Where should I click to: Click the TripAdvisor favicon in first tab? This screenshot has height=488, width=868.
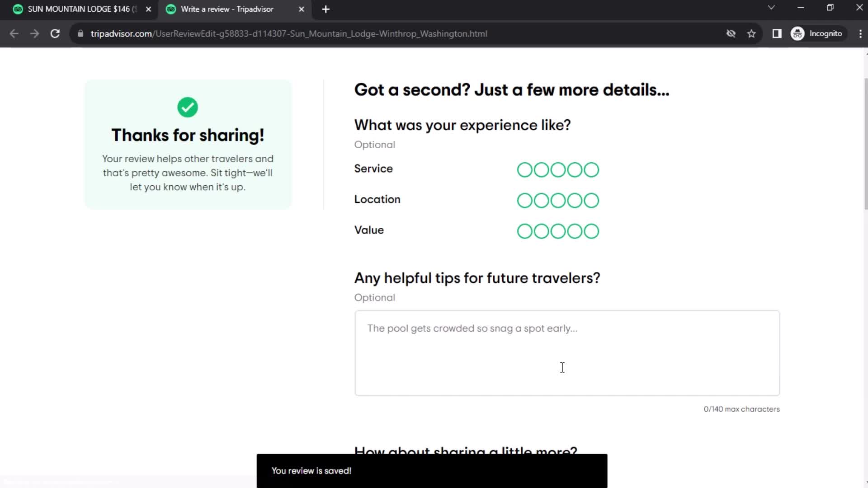pos(18,9)
